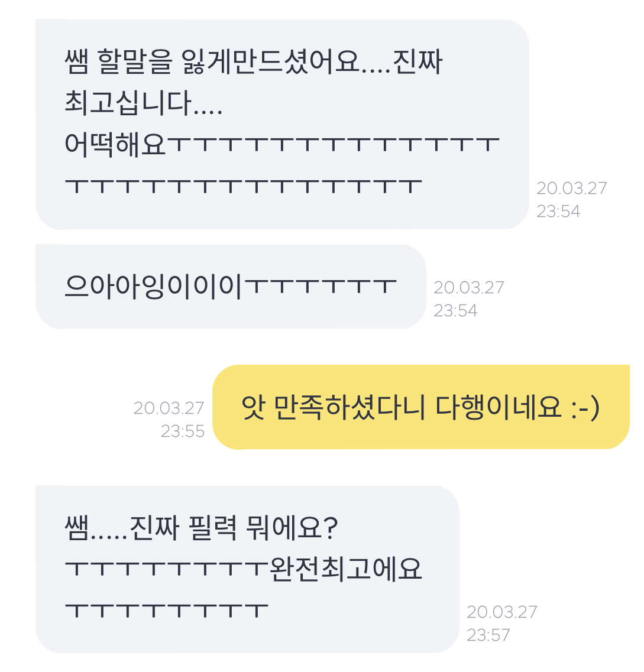Click the 20.03.27 date beside "으아아잉이이이" message
Image resolution: width=644 pixels, height=672 pixels.
pyautogui.click(x=468, y=288)
